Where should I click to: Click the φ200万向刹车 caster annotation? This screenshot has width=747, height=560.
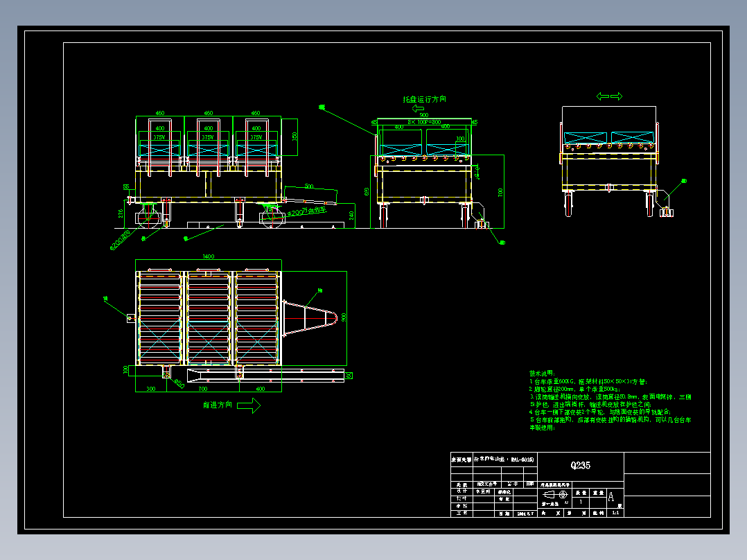tap(307, 211)
